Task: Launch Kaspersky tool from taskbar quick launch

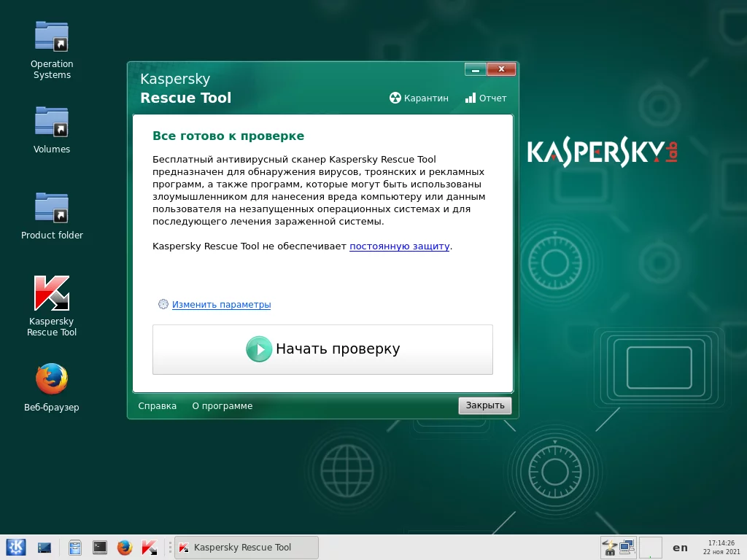Action: pyautogui.click(x=149, y=548)
